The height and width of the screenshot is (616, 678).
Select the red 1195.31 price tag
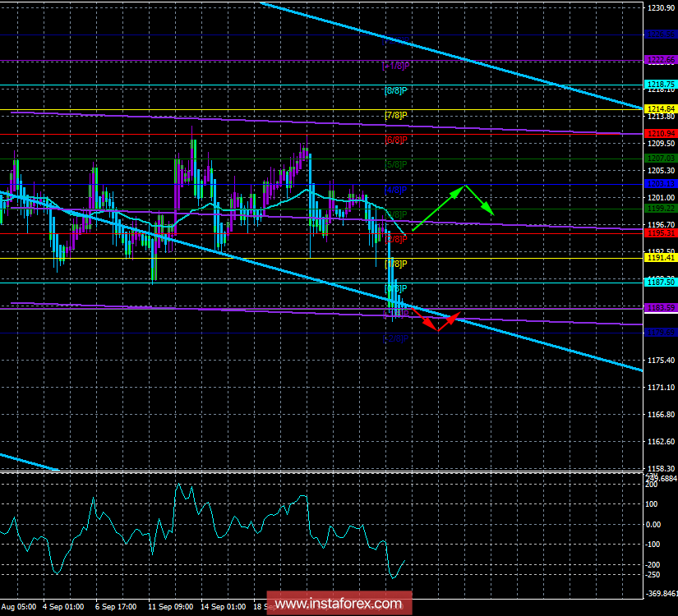660,233
